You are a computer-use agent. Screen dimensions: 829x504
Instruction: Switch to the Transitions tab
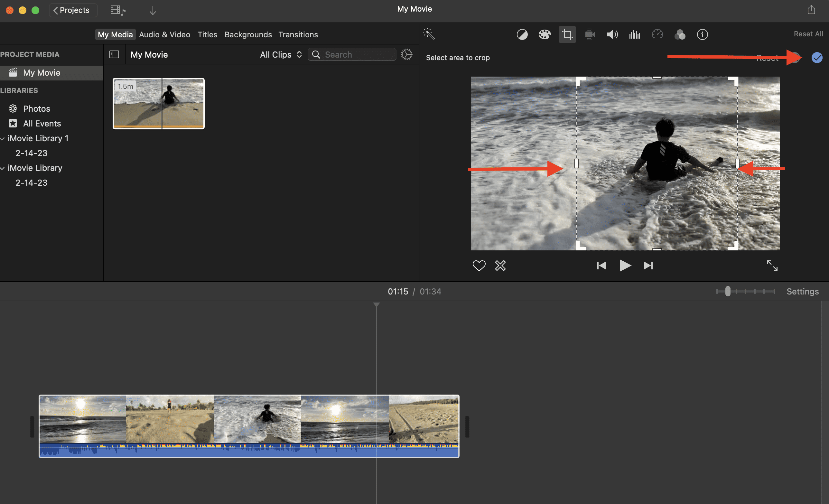tap(298, 34)
